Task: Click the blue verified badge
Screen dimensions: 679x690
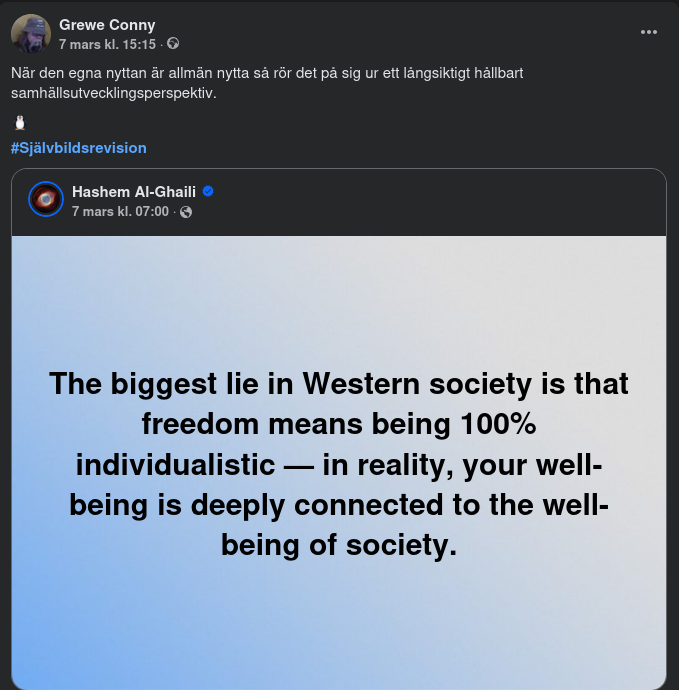Action: (208, 191)
